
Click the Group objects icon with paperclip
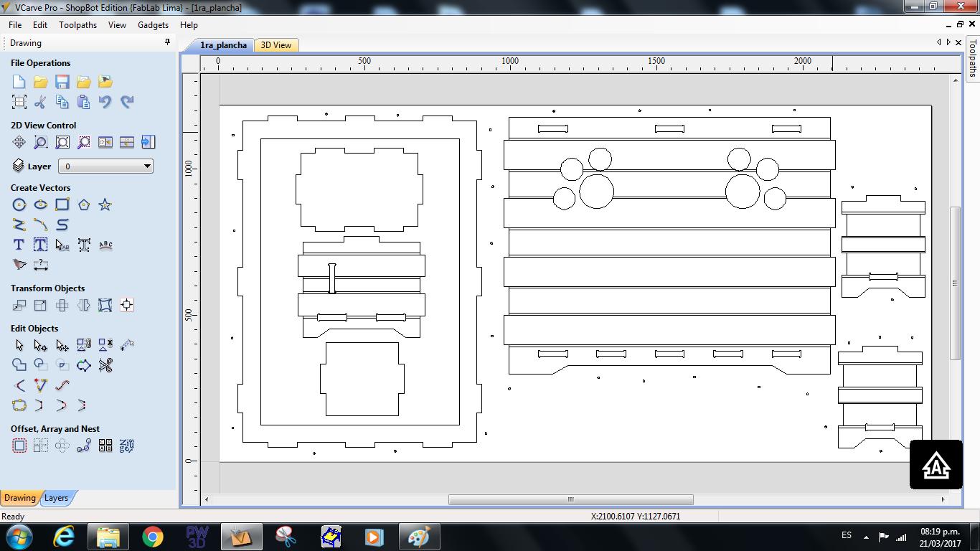[x=84, y=345]
